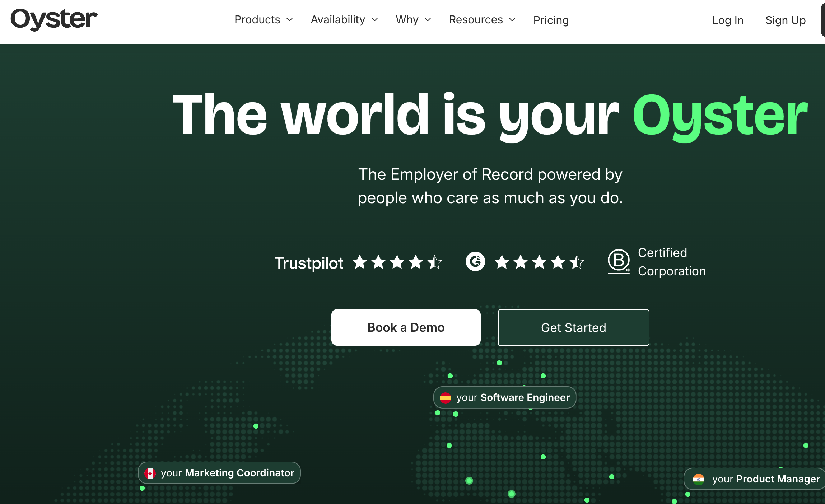Open the Availability menu
The image size is (825, 504).
pyautogui.click(x=345, y=20)
